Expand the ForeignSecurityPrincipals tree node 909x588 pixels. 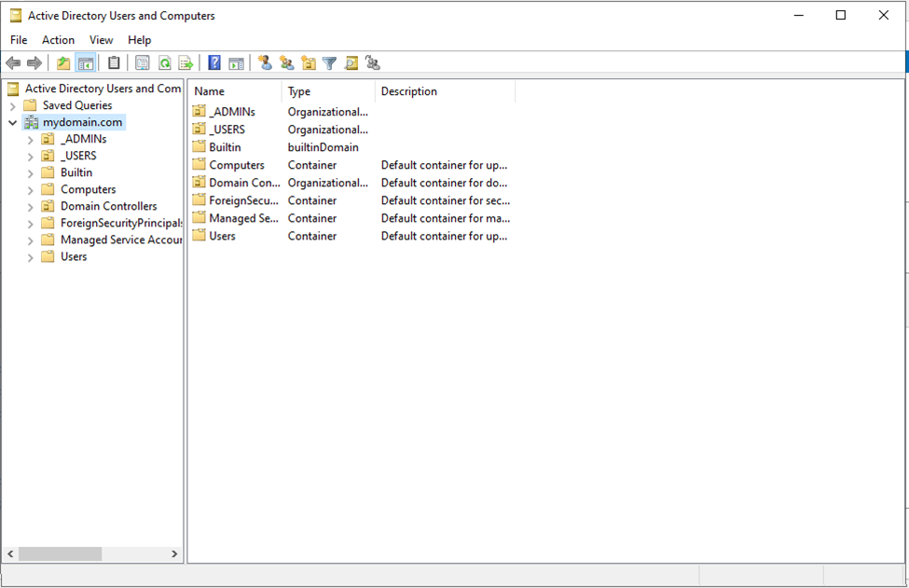pyautogui.click(x=31, y=224)
